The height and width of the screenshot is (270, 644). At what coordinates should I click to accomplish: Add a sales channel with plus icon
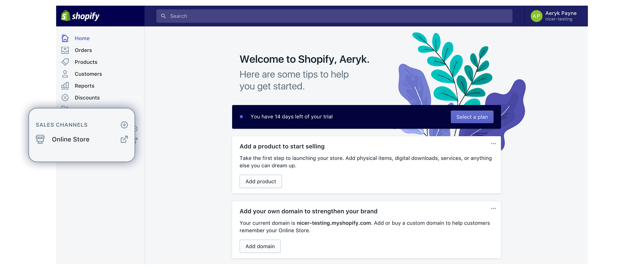point(124,125)
